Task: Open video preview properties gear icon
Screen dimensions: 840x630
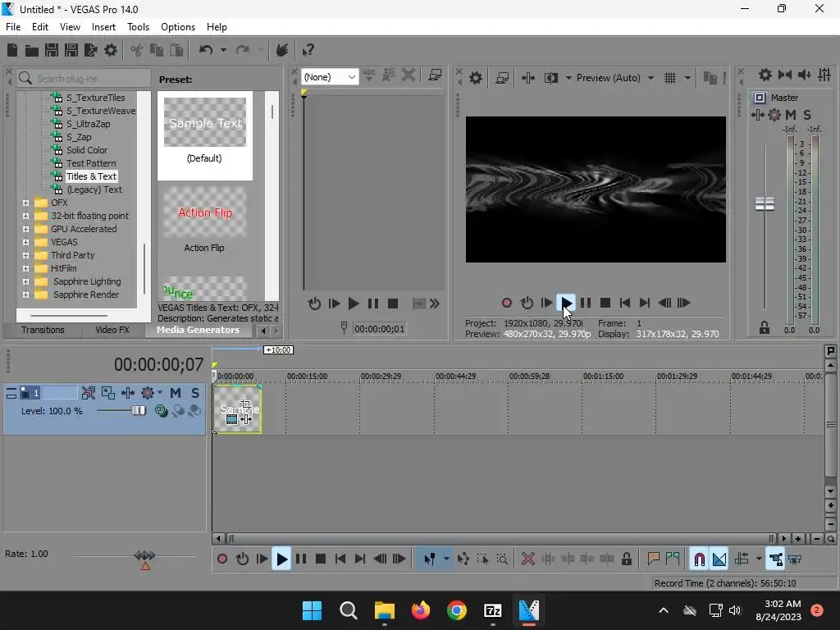Action: [475, 78]
